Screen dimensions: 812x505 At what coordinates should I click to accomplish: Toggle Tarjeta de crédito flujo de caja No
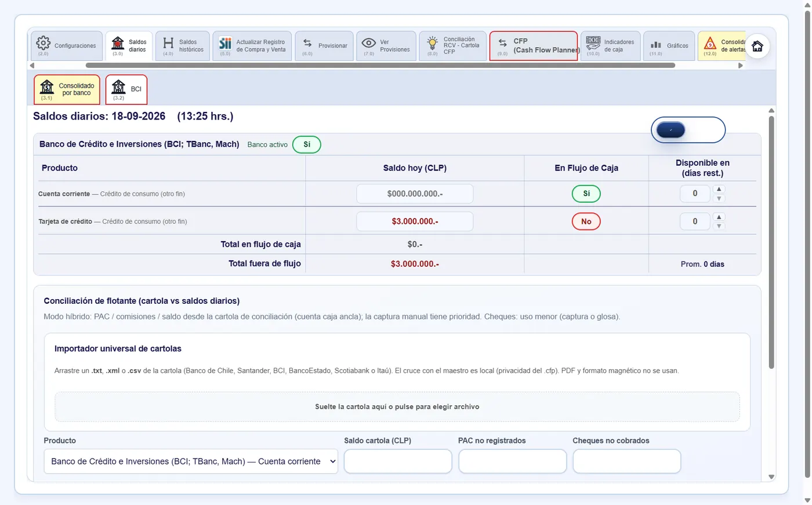[x=586, y=221]
